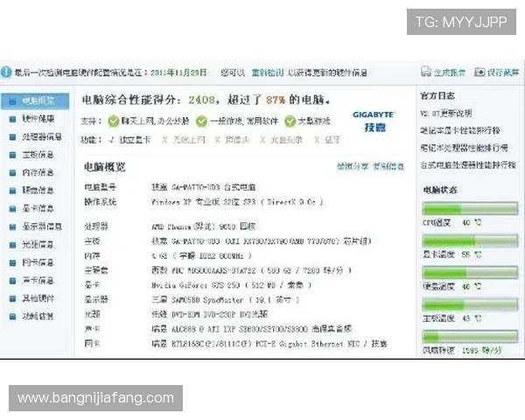Viewport: 525px width, 420px height.
Task: Click the ALC888 sound card value
Action: click(x=251, y=329)
